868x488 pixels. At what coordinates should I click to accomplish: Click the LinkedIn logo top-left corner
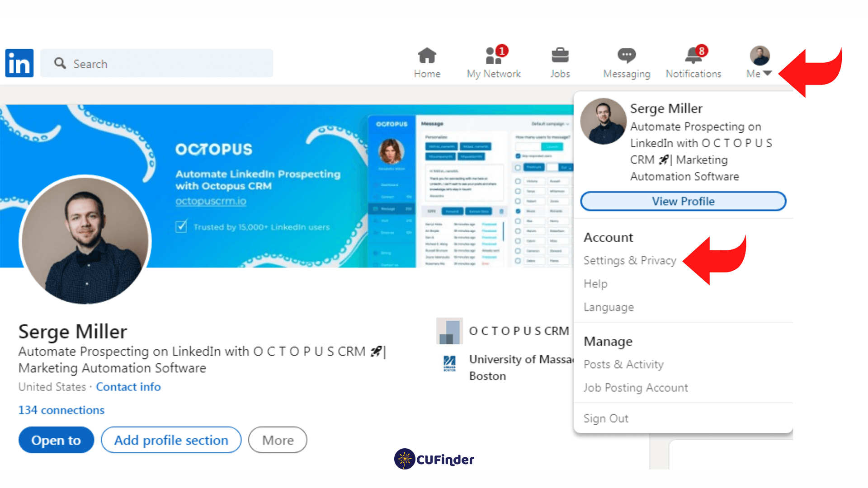[x=19, y=63]
